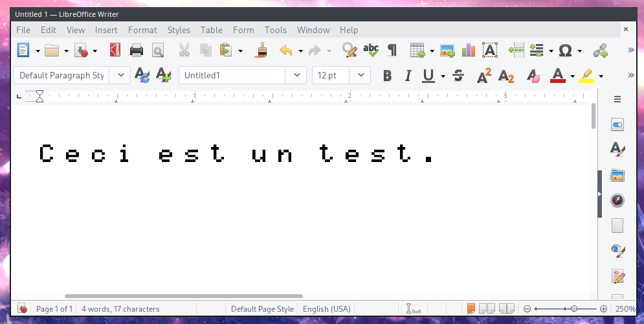Update the selected paragraph style

[142, 75]
